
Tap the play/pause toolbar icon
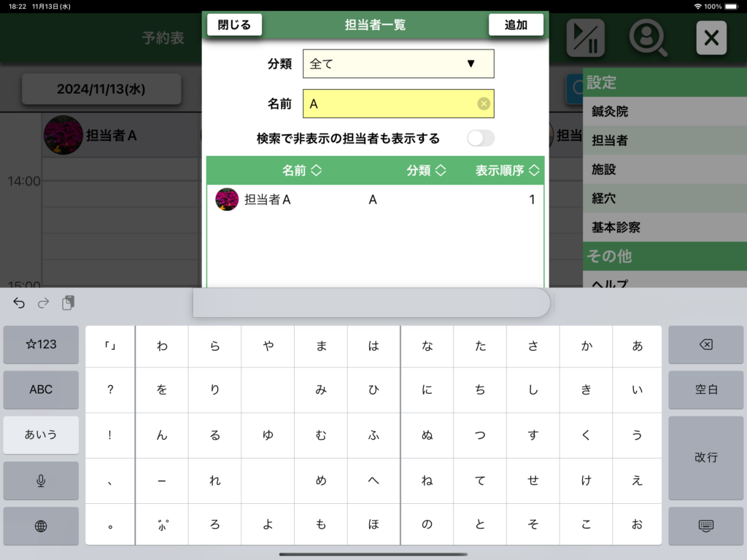click(585, 38)
